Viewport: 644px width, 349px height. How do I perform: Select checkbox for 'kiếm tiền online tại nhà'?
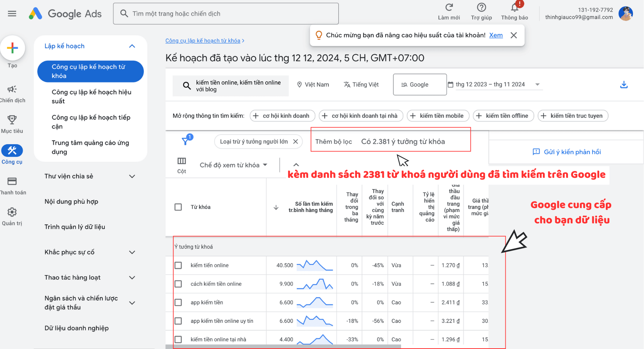tap(178, 340)
